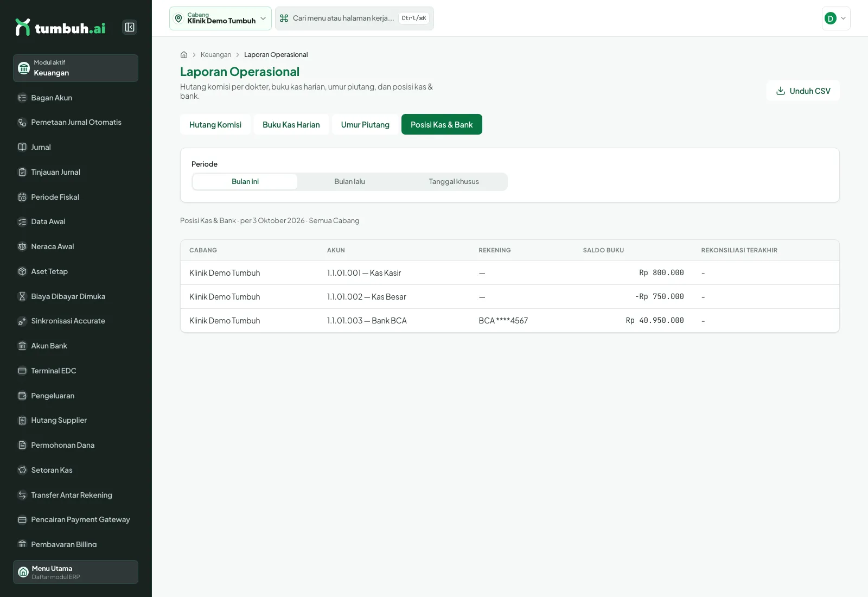Open the user avatar D menu

coord(836,18)
